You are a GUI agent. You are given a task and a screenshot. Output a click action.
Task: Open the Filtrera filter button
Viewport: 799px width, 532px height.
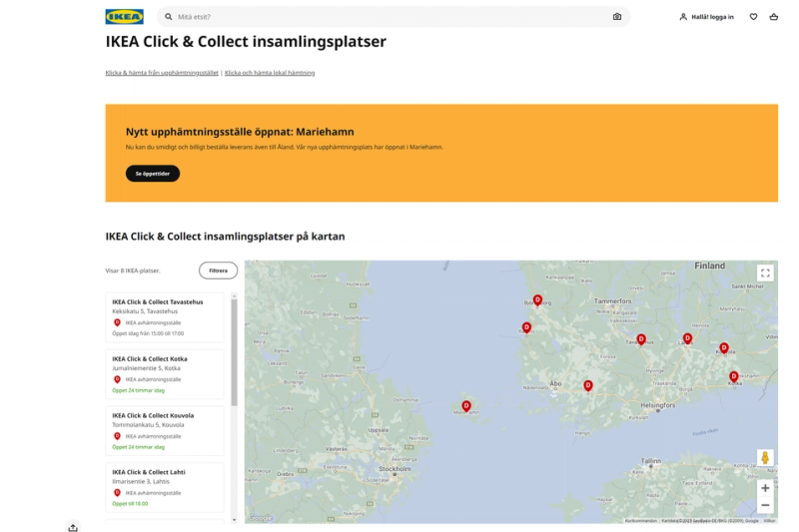pos(218,270)
